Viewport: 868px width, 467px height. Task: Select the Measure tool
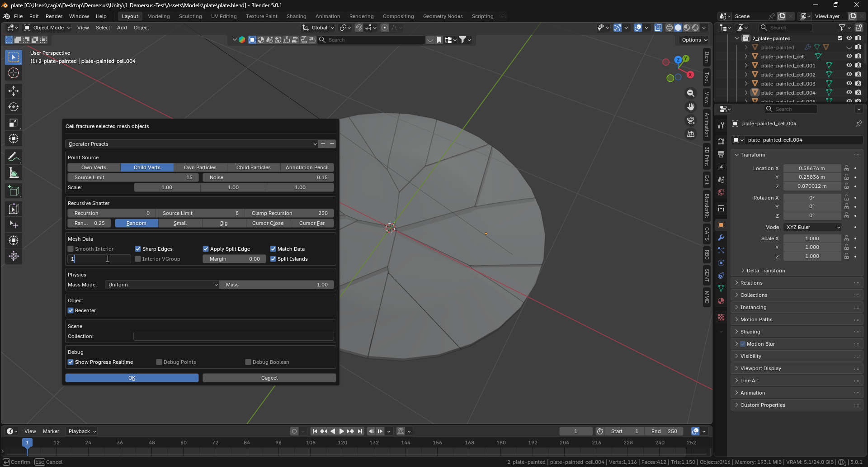point(14,173)
